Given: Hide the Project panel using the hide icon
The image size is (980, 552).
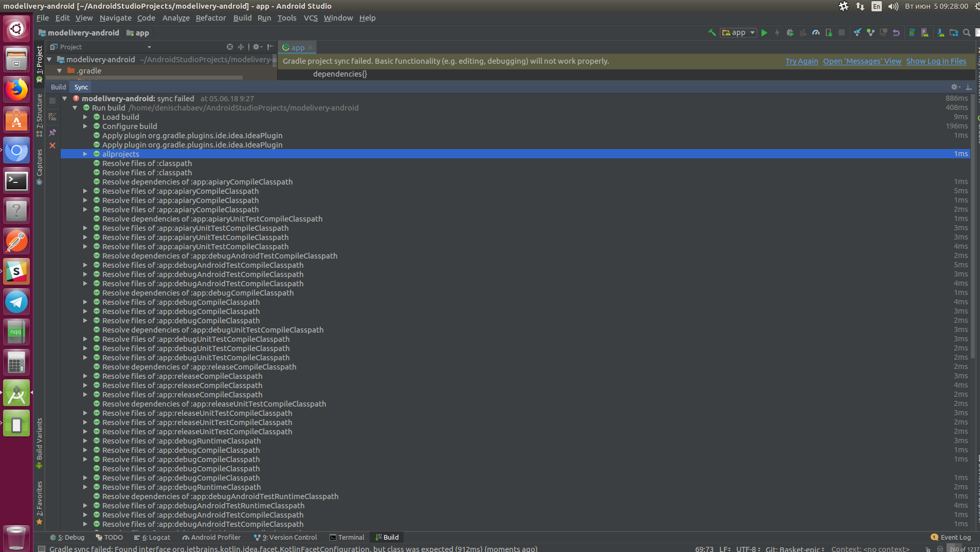Looking at the screenshot, I should pyautogui.click(x=270, y=47).
